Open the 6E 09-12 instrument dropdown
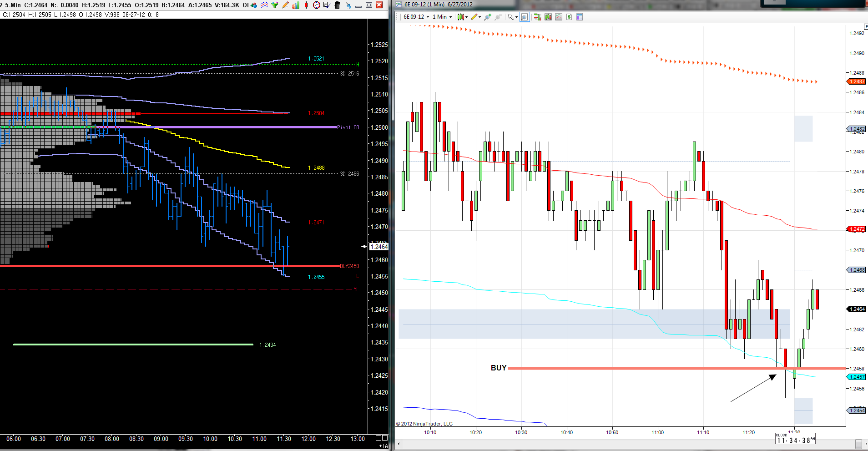 click(416, 17)
